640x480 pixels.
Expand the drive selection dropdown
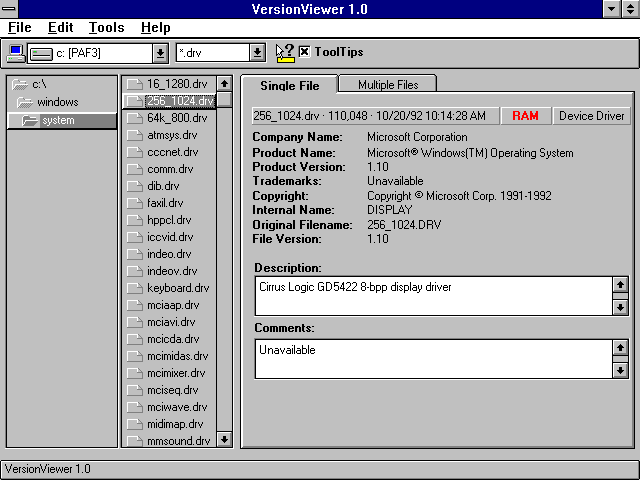160,52
